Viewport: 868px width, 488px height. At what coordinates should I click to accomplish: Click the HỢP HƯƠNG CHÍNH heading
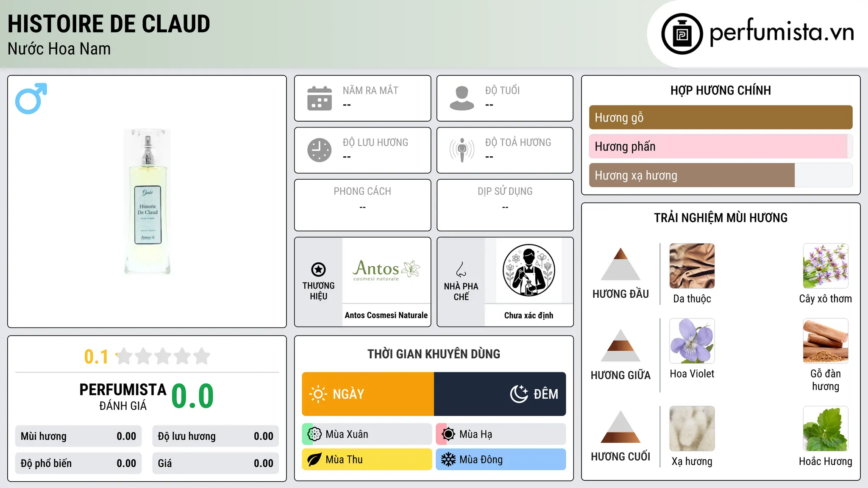coord(721,90)
